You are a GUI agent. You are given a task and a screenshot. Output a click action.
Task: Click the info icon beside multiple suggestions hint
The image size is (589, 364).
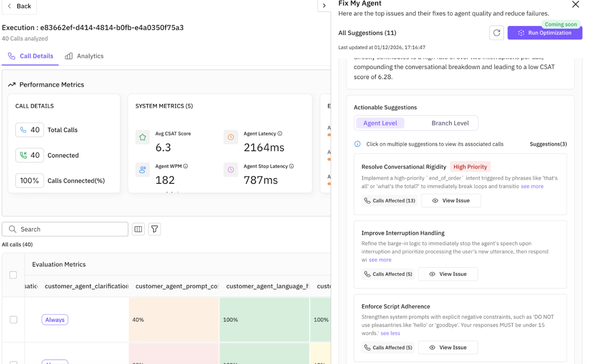pyautogui.click(x=357, y=144)
